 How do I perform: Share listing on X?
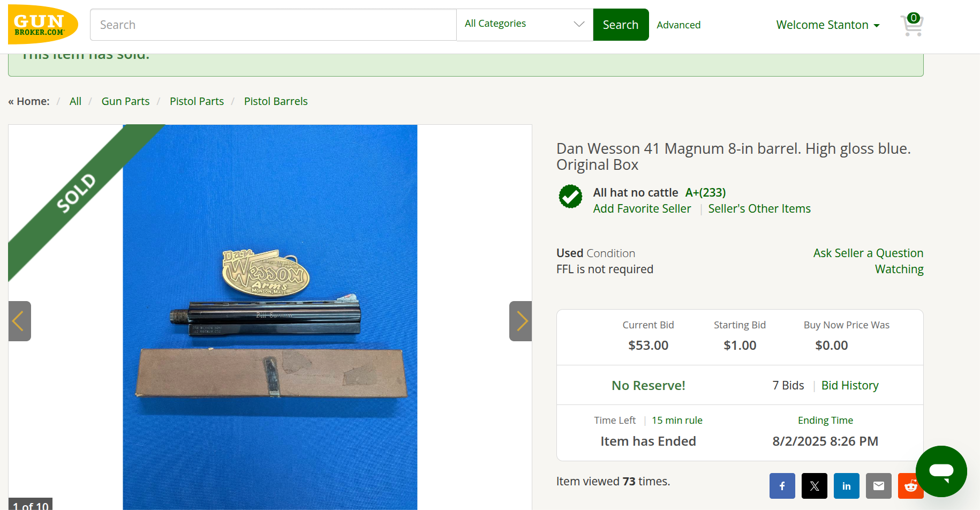(814, 486)
